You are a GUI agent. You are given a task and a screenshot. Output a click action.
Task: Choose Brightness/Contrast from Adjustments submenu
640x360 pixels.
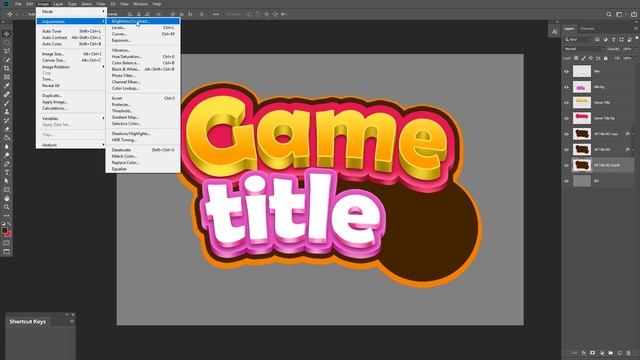(143, 21)
